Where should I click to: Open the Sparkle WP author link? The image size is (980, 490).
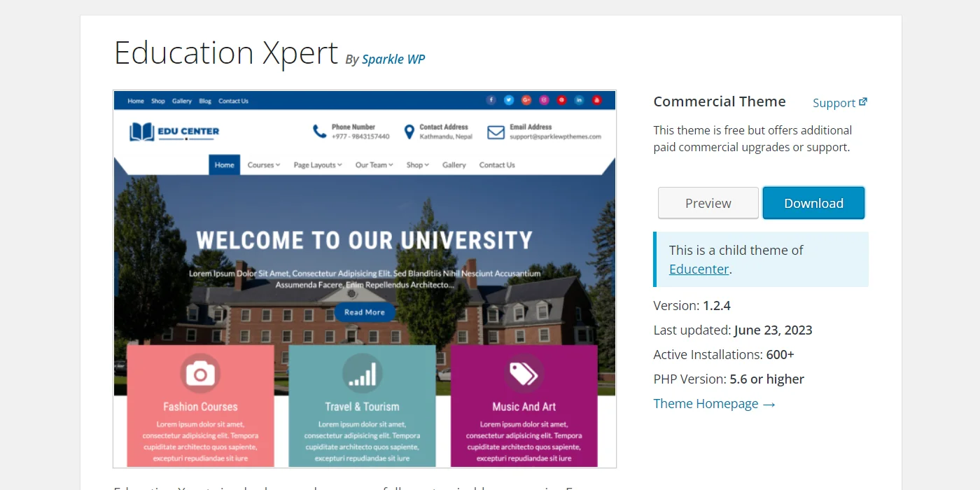[x=393, y=59]
